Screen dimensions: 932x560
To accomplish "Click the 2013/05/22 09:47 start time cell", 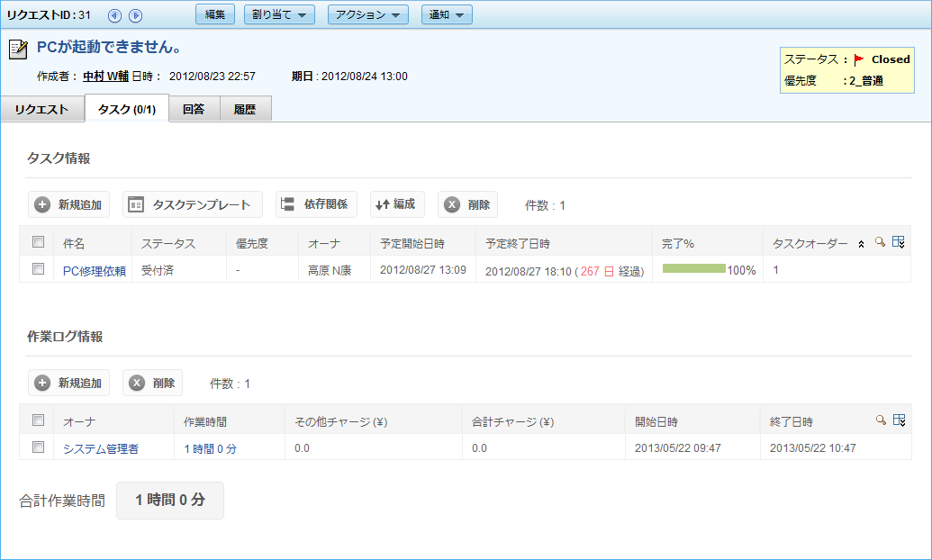I will (x=677, y=448).
